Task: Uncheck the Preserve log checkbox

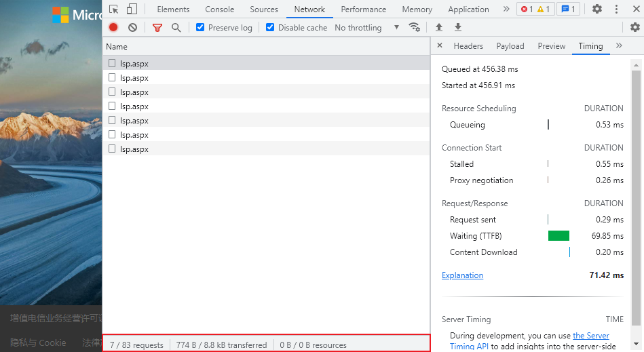Action: 200,28
